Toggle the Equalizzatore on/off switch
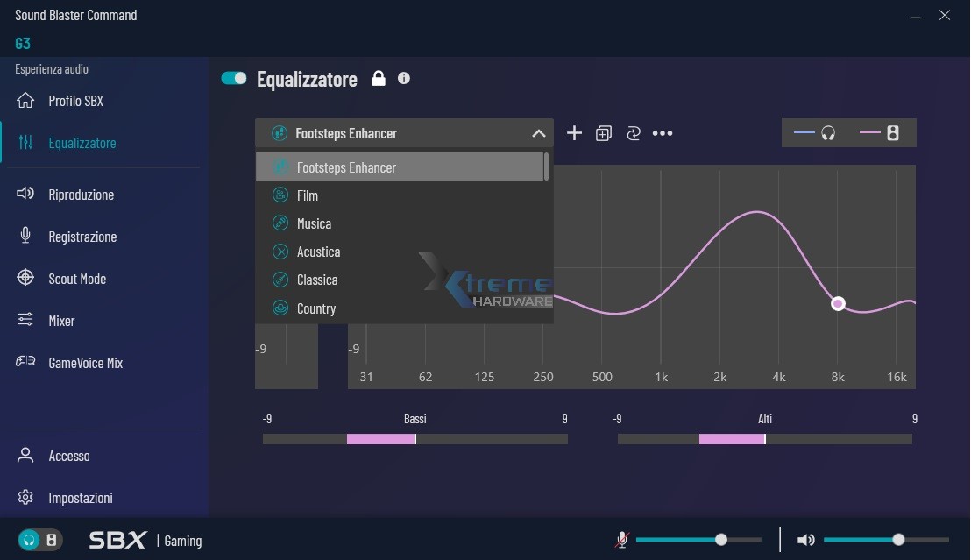971x560 pixels. (x=234, y=79)
